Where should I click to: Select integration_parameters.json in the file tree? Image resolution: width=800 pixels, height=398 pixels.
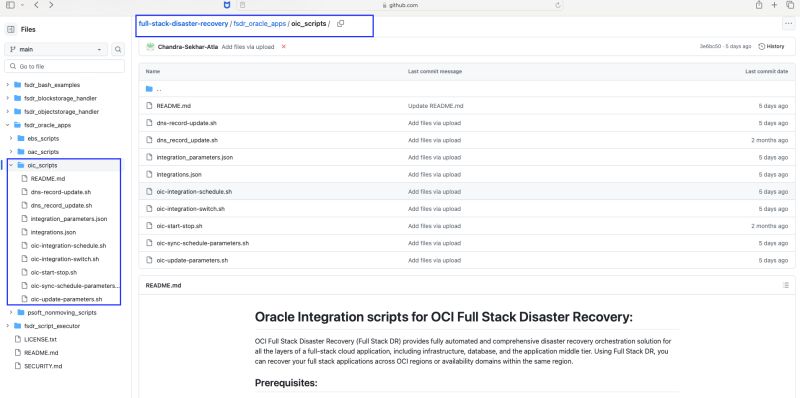pos(69,218)
